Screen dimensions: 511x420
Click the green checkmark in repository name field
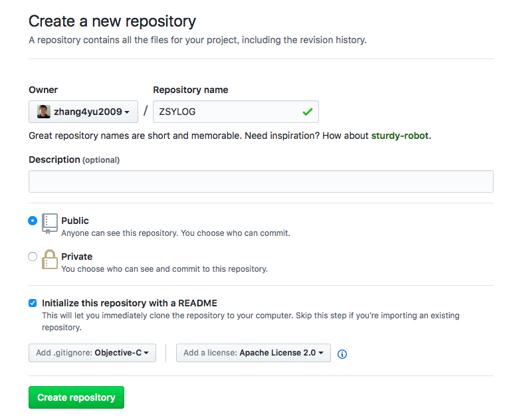coord(307,112)
